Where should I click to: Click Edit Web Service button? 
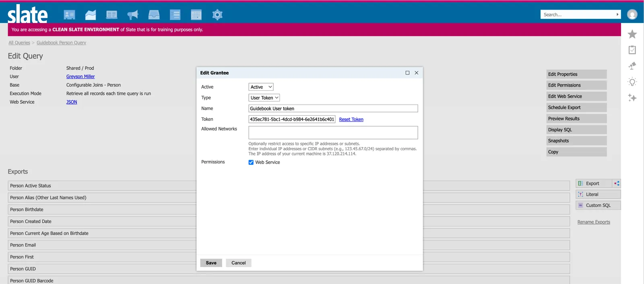[x=576, y=97]
